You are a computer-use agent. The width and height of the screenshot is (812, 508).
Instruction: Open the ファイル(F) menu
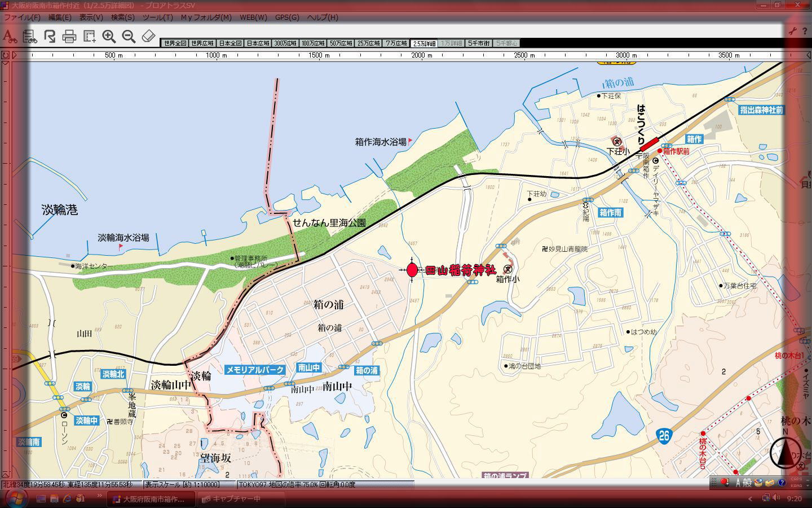(x=22, y=17)
